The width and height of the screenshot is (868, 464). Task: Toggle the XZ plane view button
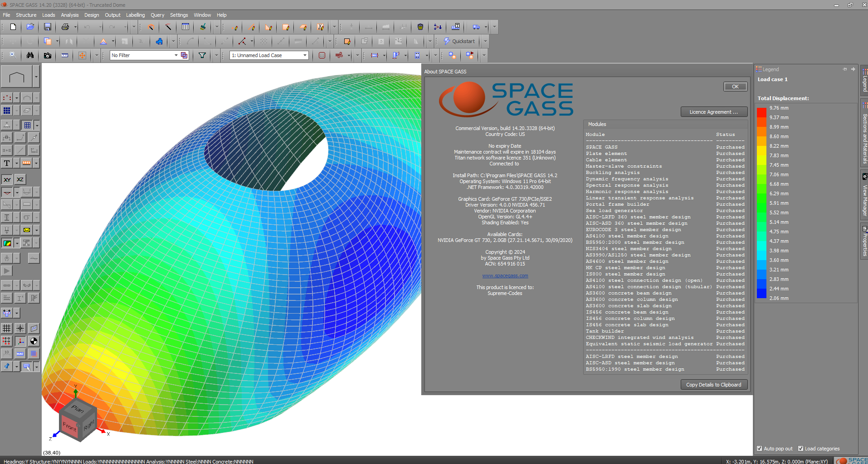pyautogui.click(x=20, y=179)
